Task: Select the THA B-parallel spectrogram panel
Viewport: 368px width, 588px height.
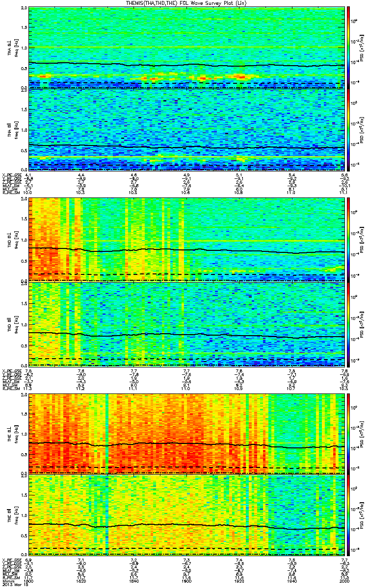Action: (186, 130)
